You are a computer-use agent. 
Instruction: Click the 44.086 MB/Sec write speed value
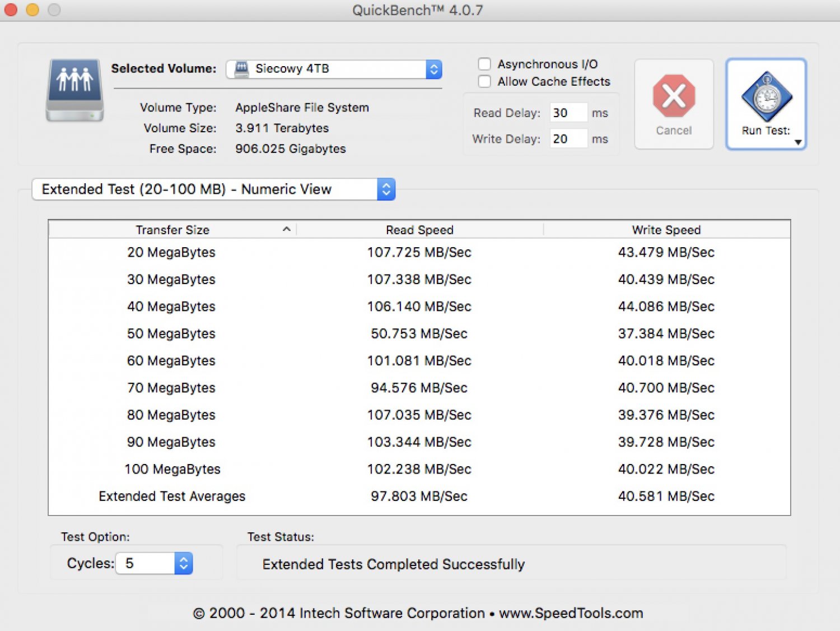point(666,307)
